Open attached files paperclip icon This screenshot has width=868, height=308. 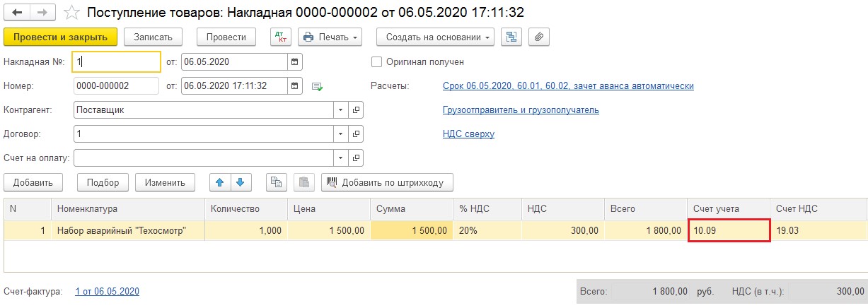pyautogui.click(x=538, y=37)
